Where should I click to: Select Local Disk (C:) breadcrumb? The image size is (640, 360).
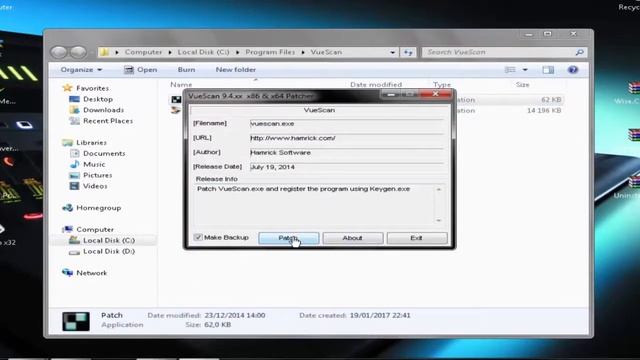tap(203, 52)
